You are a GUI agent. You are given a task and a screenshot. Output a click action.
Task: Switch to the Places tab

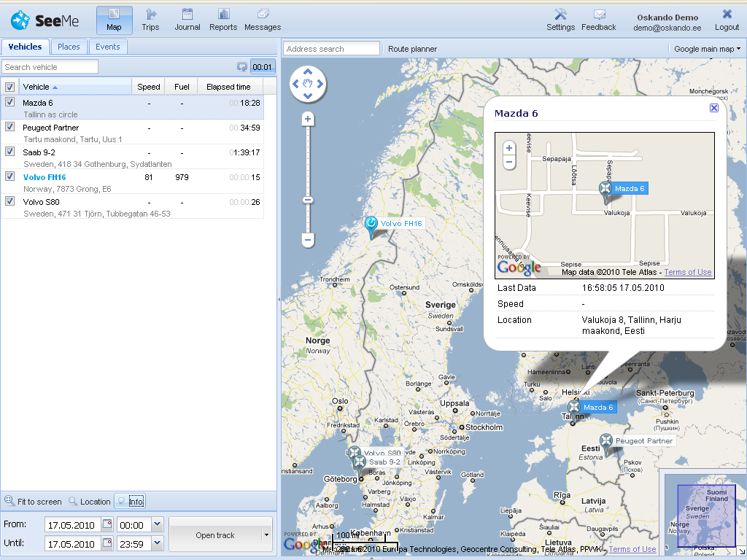click(69, 47)
